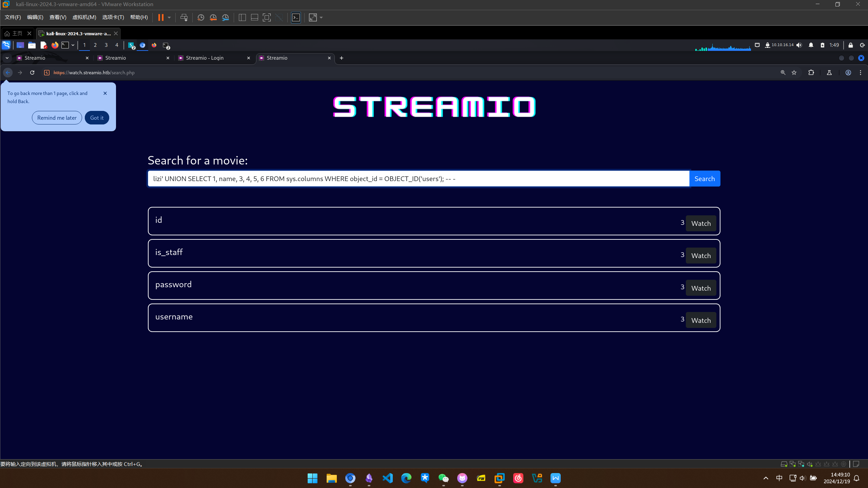868x488 pixels.
Task: Click Firefox icon in Kali panel
Action: pos(55,45)
